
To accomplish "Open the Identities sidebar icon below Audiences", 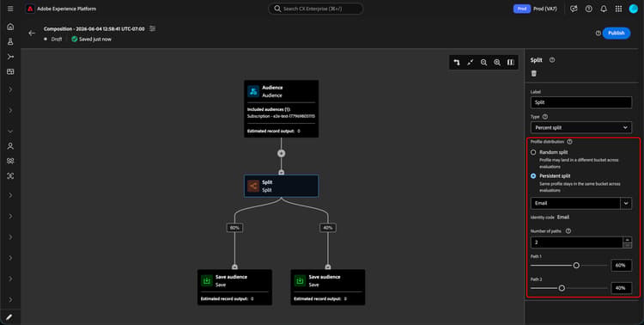I will tap(10, 175).
